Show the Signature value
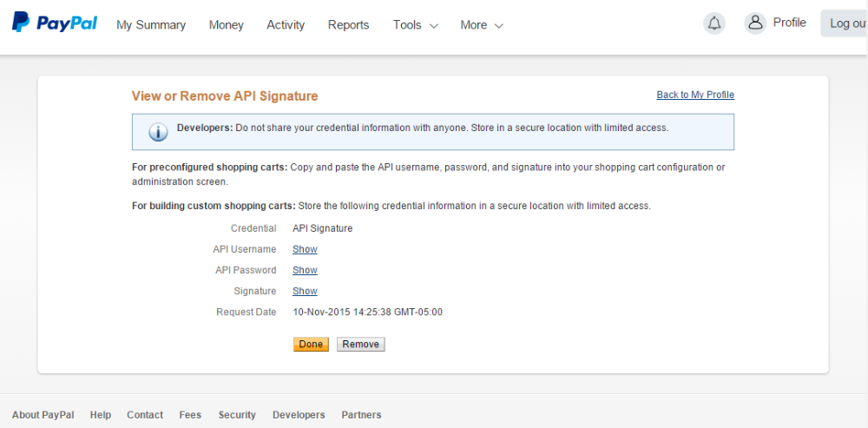Image resolution: width=868 pixels, height=428 pixels. coord(305,291)
